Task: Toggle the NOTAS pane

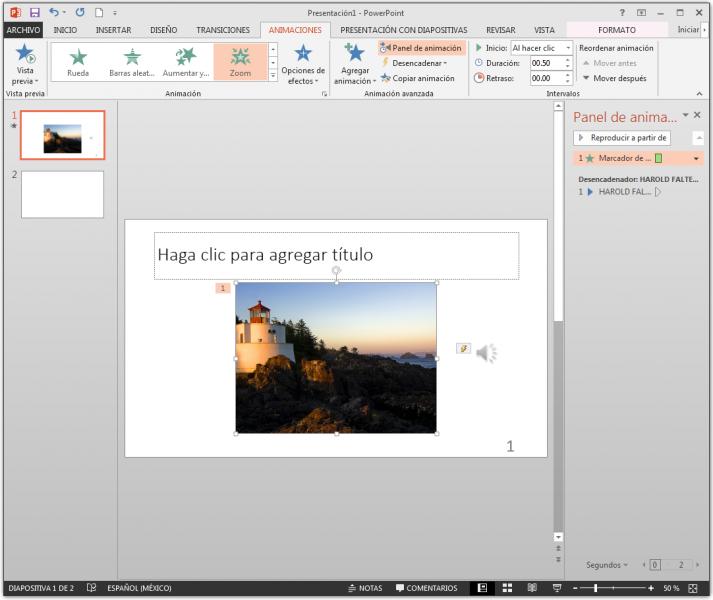Action: 365,588
